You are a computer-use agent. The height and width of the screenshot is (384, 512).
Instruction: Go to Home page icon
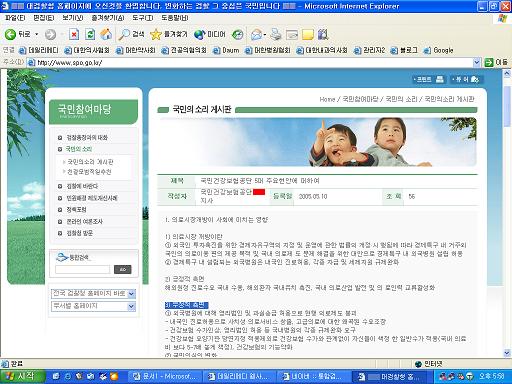click(x=106, y=34)
